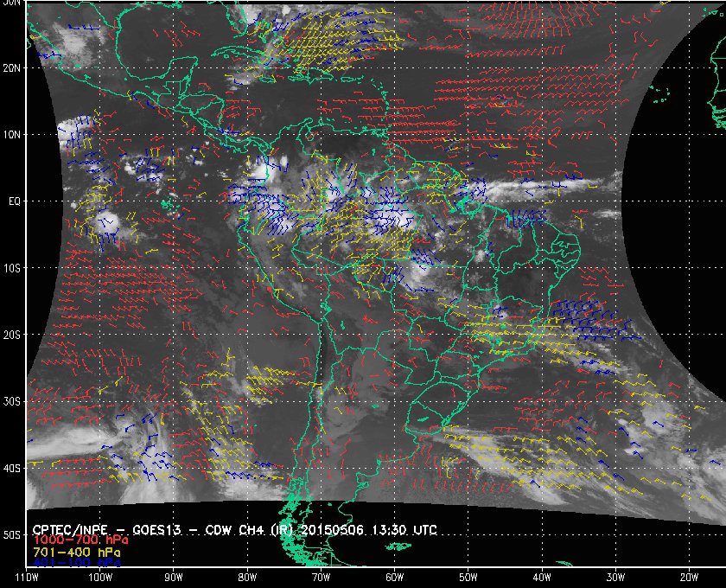Click the CPTEC/INPE caption text
This screenshot has width=726, height=588.
pyautogui.click(x=70, y=529)
